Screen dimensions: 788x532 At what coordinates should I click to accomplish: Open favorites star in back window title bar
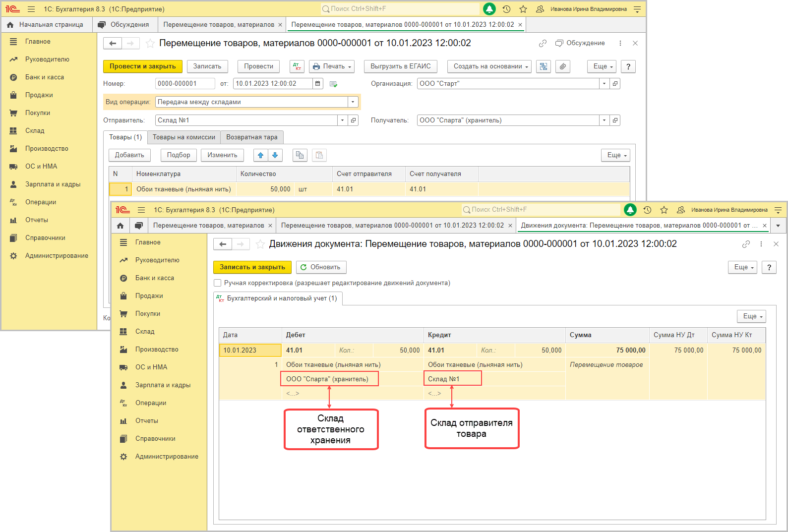pyautogui.click(x=523, y=9)
